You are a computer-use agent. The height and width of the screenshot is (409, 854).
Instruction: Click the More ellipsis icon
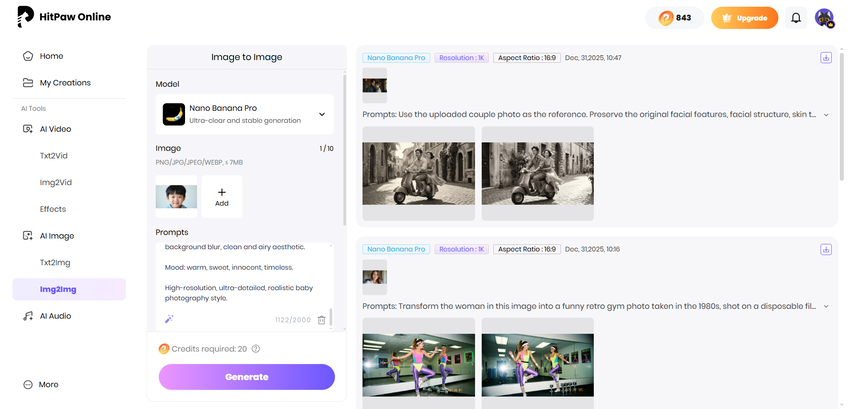(28, 384)
